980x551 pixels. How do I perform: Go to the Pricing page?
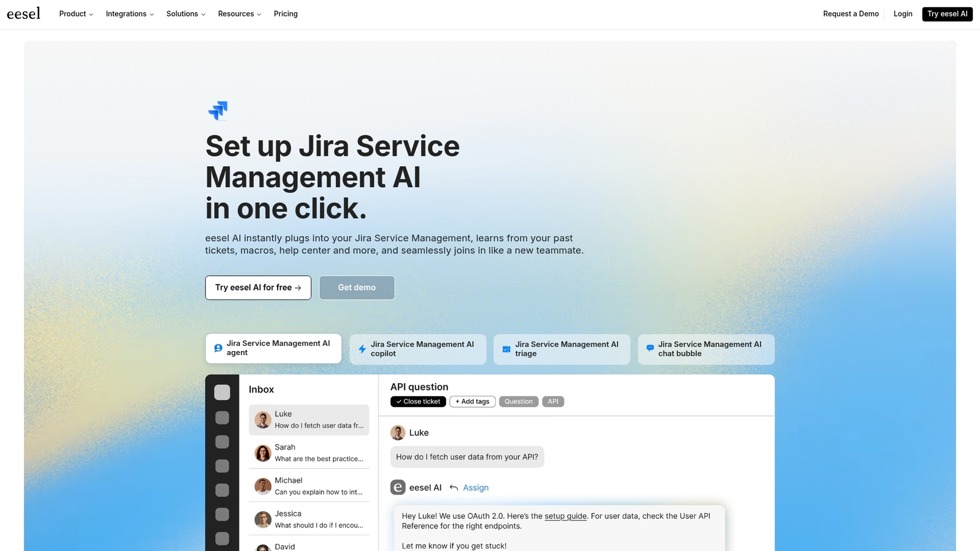[x=285, y=13]
